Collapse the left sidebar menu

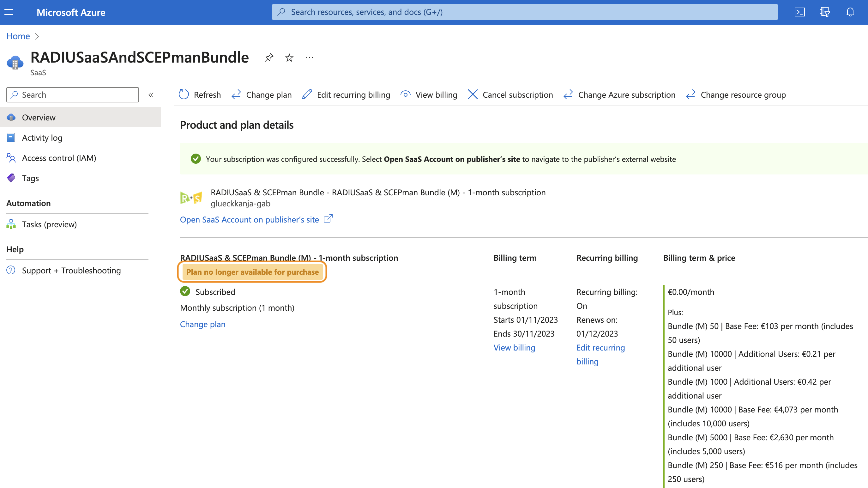[x=151, y=95]
